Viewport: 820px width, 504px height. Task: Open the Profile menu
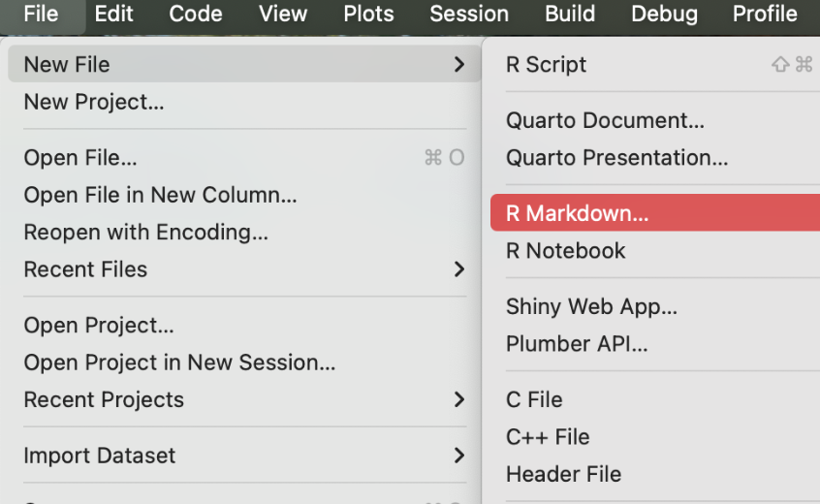coord(765,14)
